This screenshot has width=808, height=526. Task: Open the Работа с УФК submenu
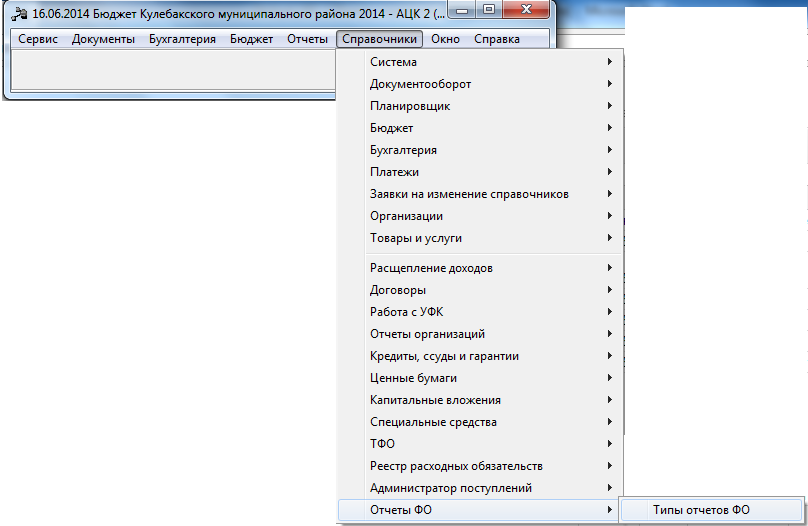tap(480, 312)
